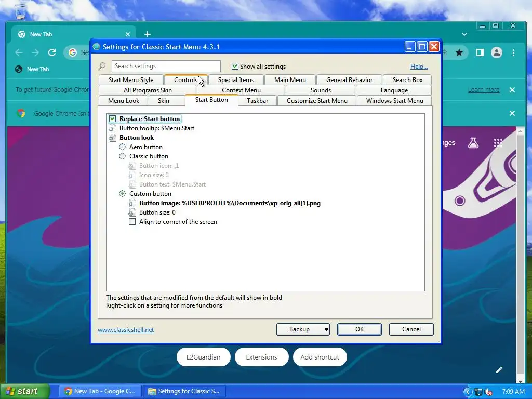Open Chrome's three-dot menu
Viewport: 532px width, 399px height.
point(513,52)
